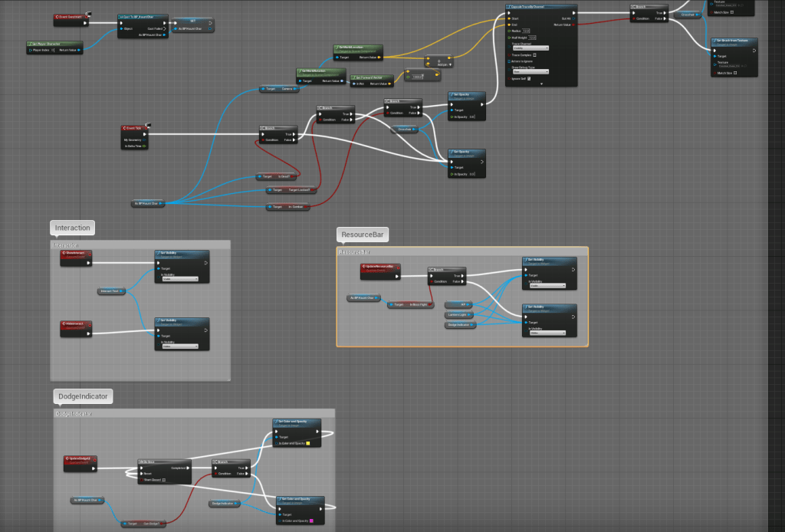The image size is (785, 532).
Task: Click the ShowInteract custom event node
Action: coord(76,254)
